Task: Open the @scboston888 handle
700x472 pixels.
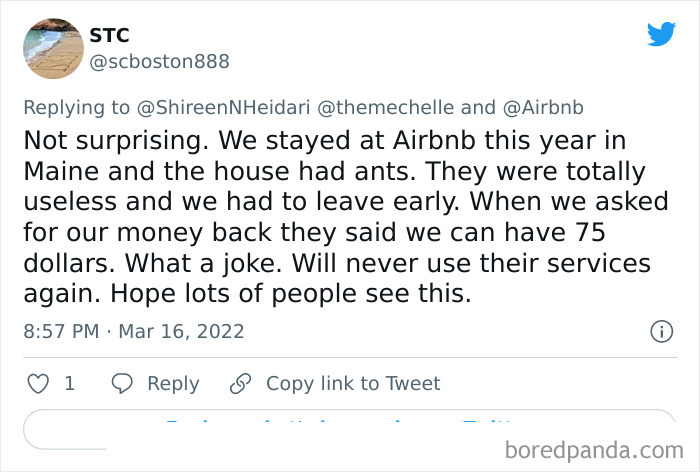Action: coord(160,61)
